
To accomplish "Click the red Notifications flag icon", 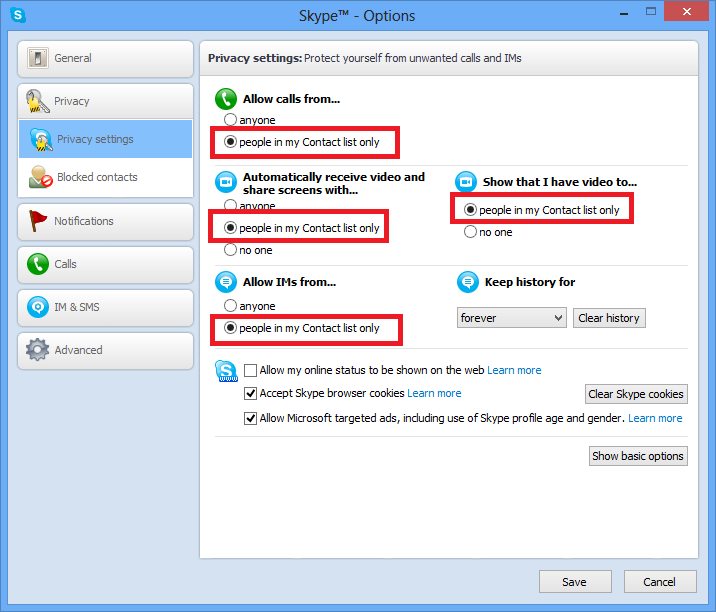I will tap(37, 221).
